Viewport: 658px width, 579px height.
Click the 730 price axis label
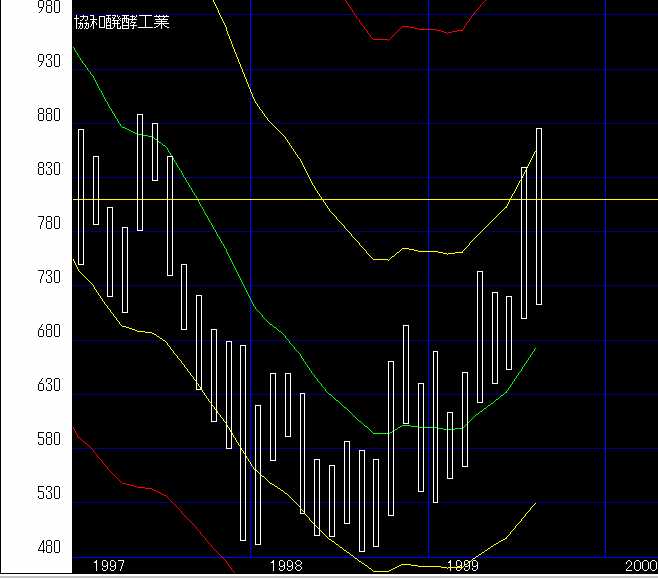pyautogui.click(x=20, y=278)
